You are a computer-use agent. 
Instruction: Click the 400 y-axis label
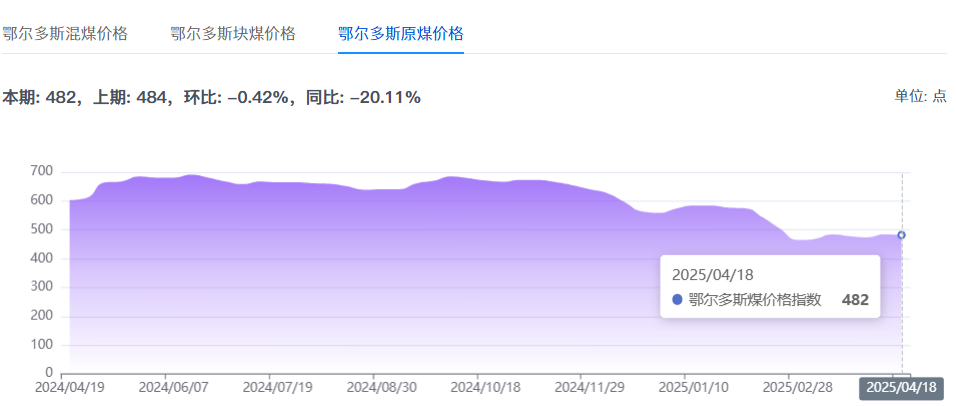(x=41, y=258)
